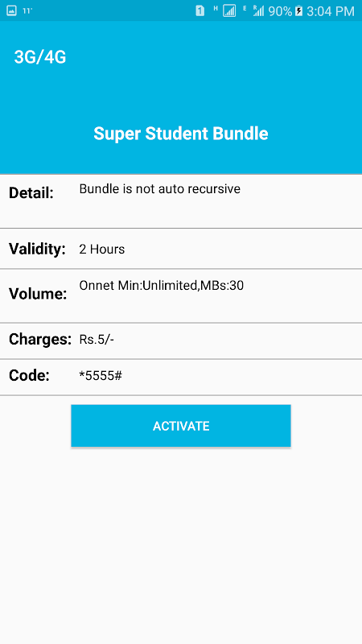Image resolution: width=362 pixels, height=644 pixels.
Task: Tap the battery charging icon
Action: click(x=298, y=11)
